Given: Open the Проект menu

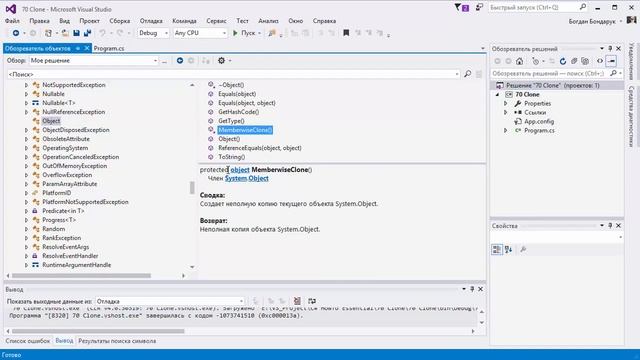Looking at the screenshot, I should pos(89,20).
